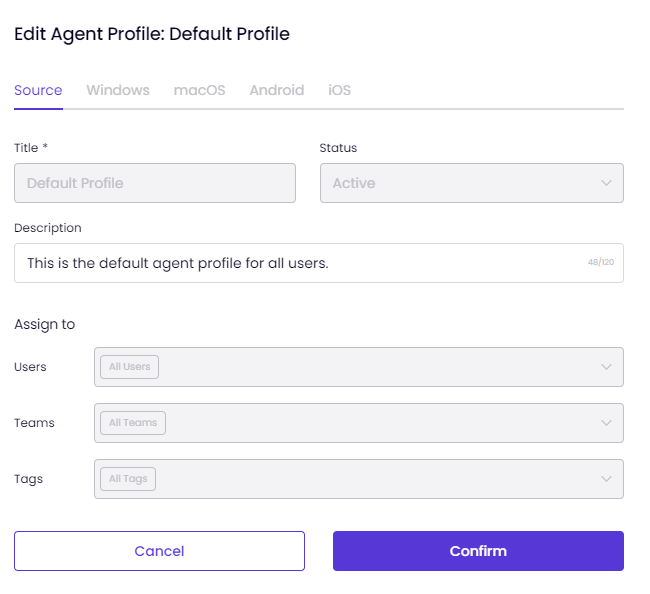Click the chevron in the Users field
Screen dimensions: 650x594
pos(606,367)
